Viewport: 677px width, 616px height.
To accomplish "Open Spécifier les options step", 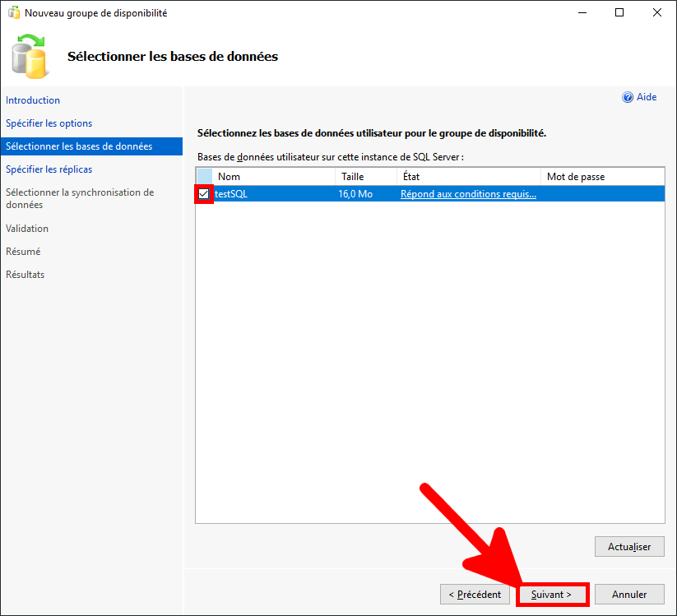I will [49, 123].
